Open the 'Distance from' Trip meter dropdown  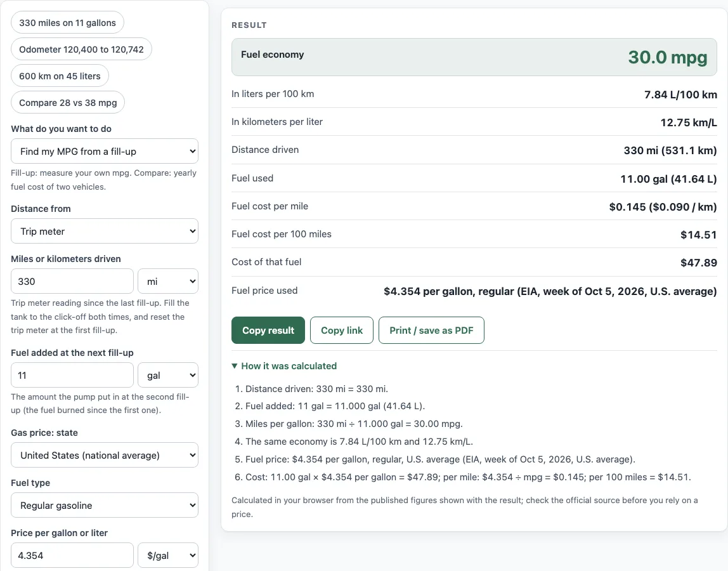coord(105,232)
